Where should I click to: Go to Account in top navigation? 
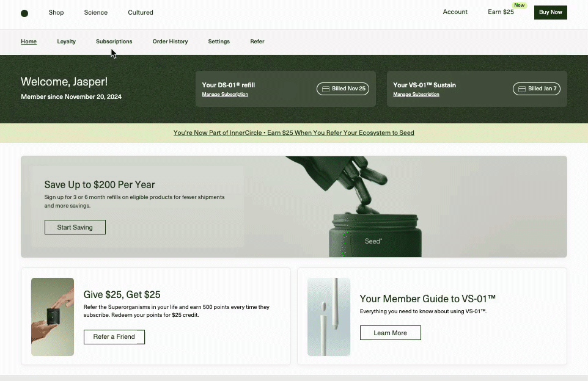pos(455,12)
